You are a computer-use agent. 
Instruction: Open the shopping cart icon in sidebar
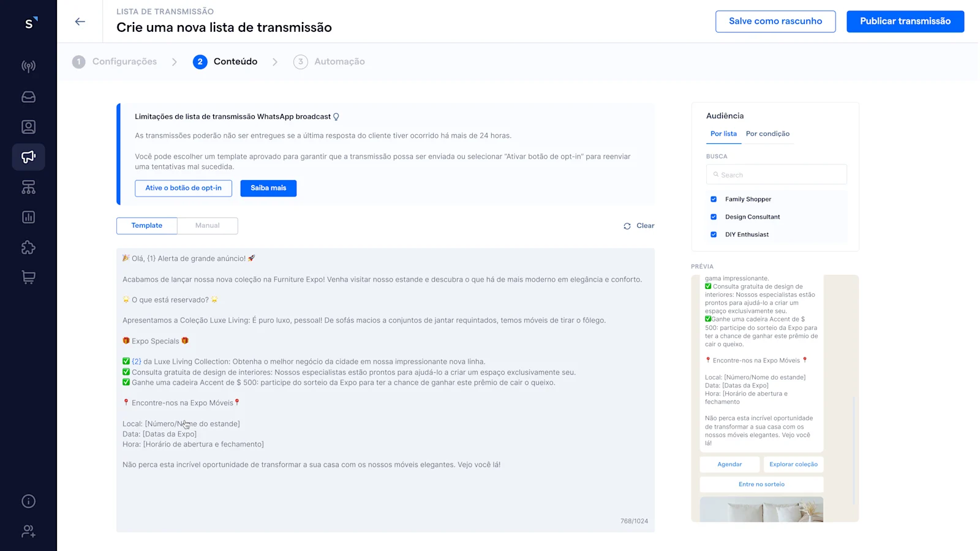(28, 277)
